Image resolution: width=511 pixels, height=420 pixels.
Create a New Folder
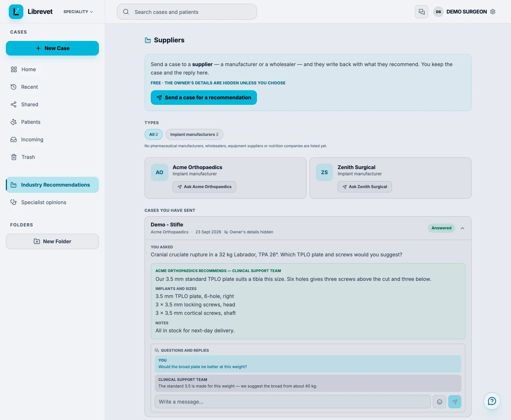coord(52,241)
